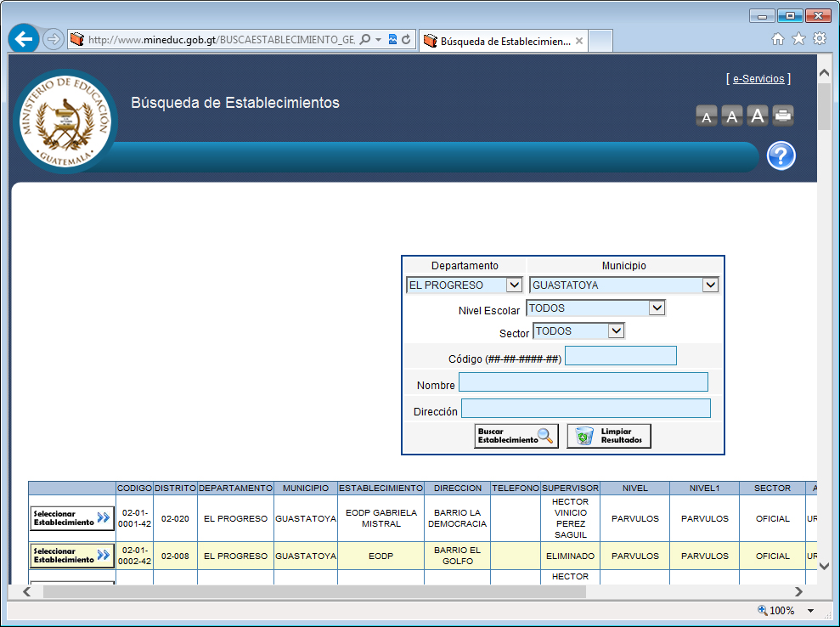840x627 pixels.
Task: Click the Buscar Establecimiento button
Action: click(516, 436)
